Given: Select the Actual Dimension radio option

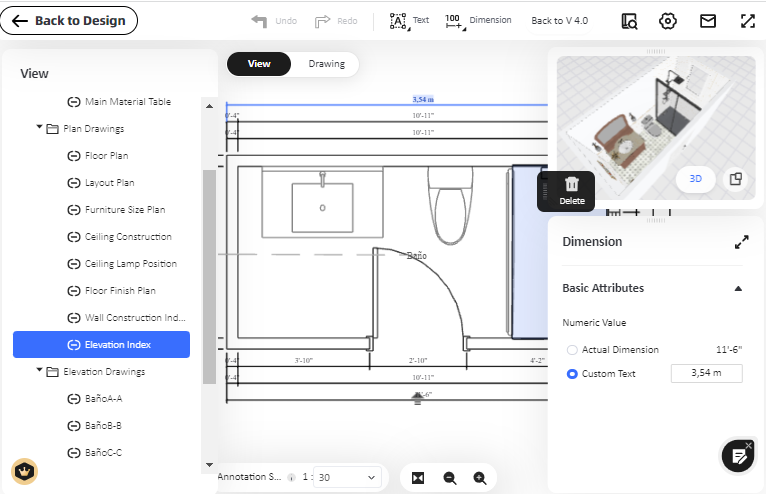Looking at the screenshot, I should [x=572, y=350].
